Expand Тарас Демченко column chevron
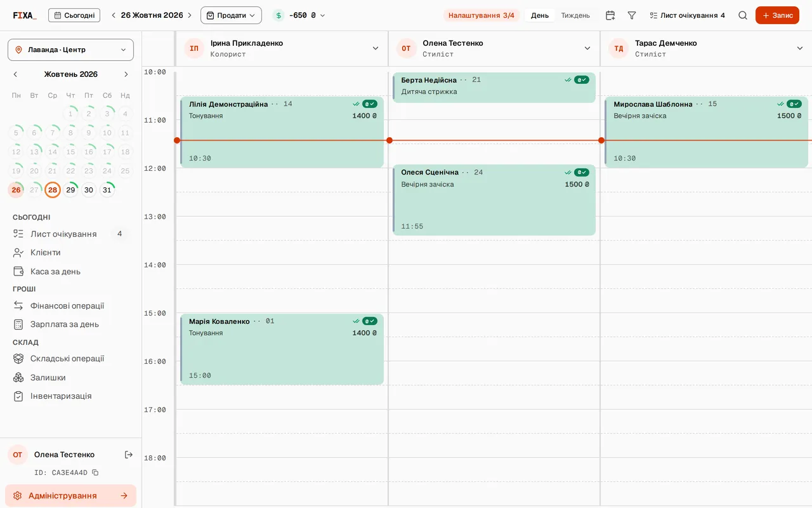The width and height of the screenshot is (812, 508). 800,48
